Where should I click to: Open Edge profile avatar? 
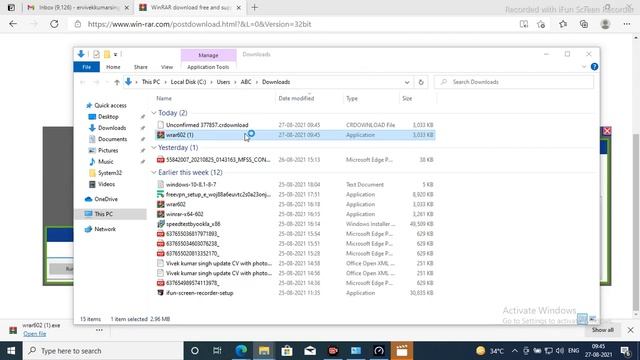[605, 24]
